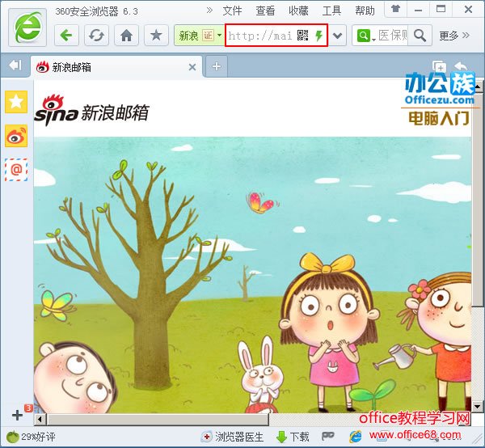
Task: Open the 收藏 menu
Action: (x=298, y=11)
